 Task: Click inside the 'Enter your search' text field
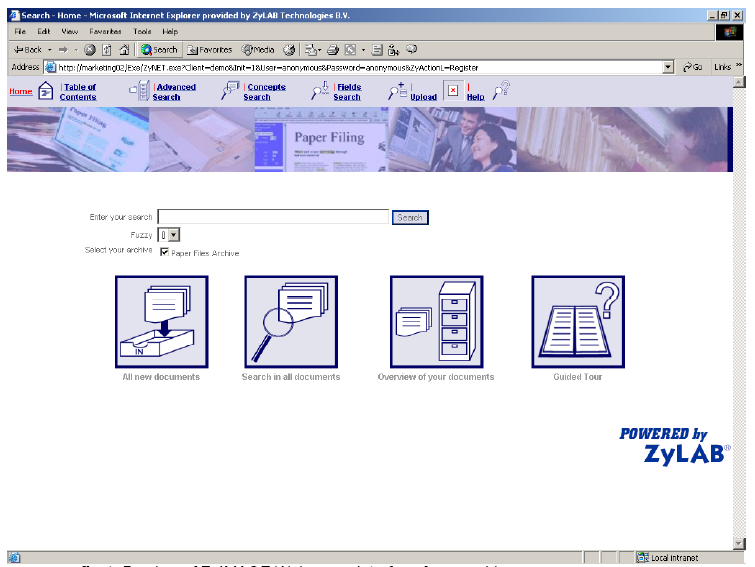click(x=273, y=216)
